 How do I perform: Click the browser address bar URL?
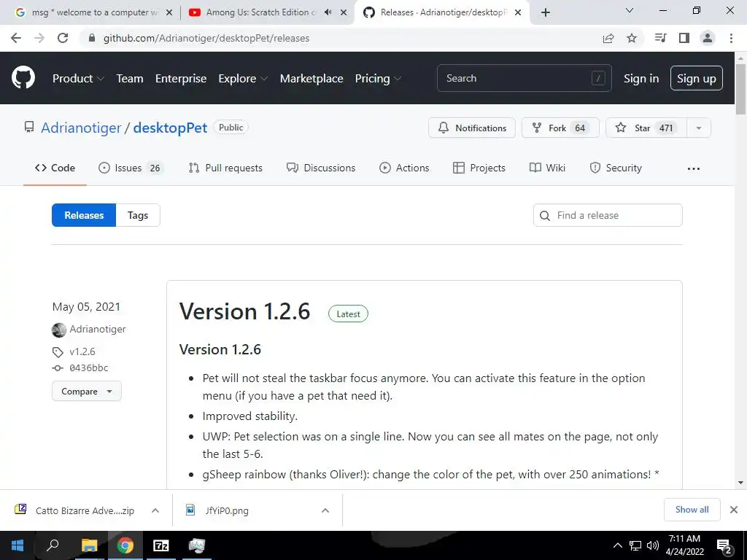click(x=206, y=38)
